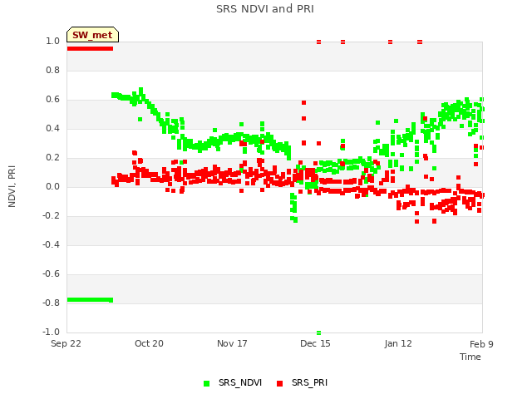Click the -0.2 y-axis tick label

point(51,216)
